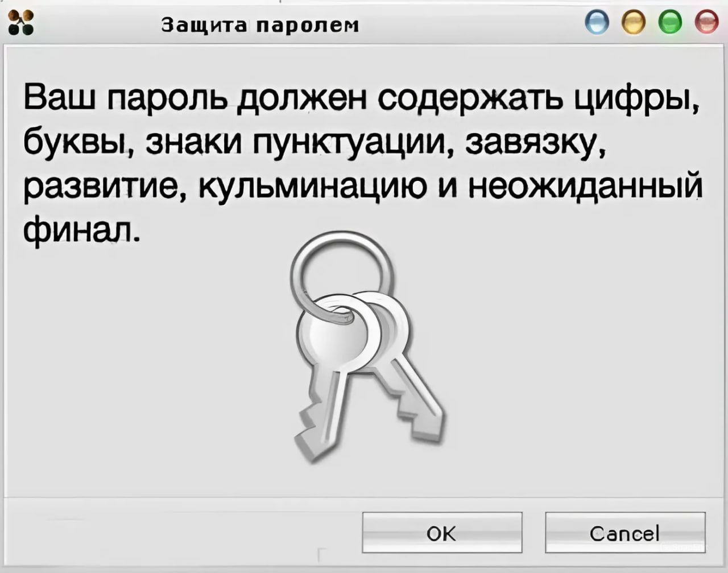
Task: Click the yellow round window button
Action: (636, 23)
